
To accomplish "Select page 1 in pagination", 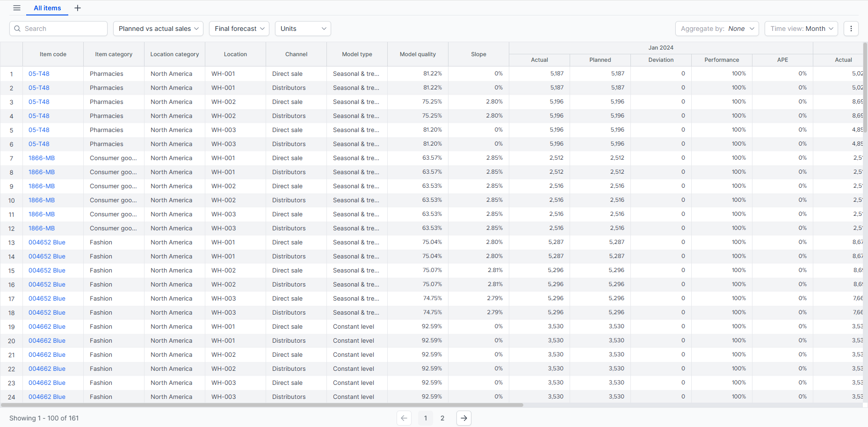I will [x=426, y=418].
